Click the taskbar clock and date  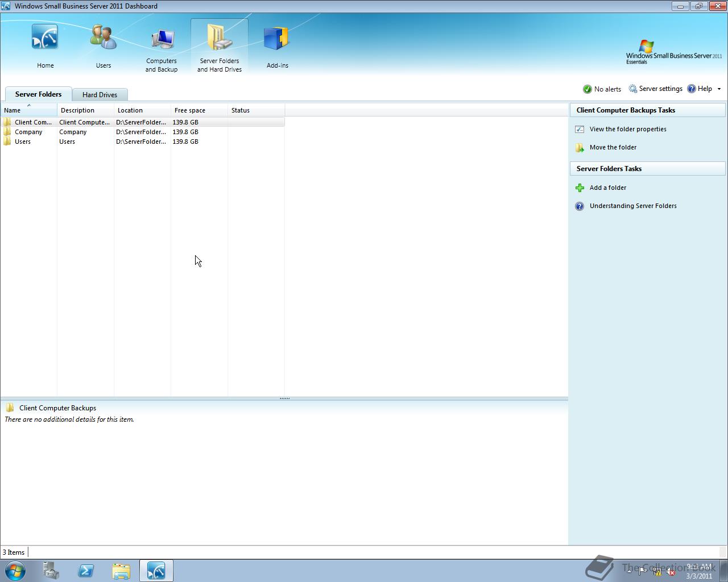[699, 571]
